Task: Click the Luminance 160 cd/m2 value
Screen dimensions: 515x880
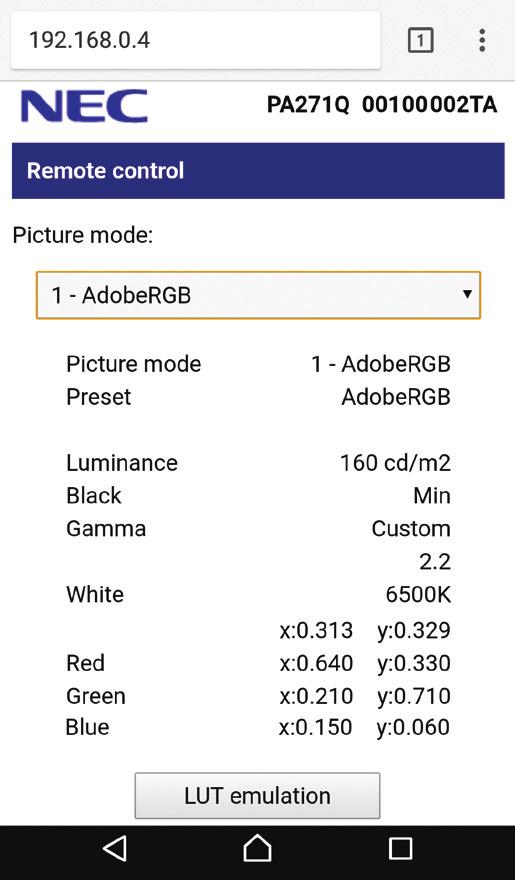Action: (x=395, y=463)
